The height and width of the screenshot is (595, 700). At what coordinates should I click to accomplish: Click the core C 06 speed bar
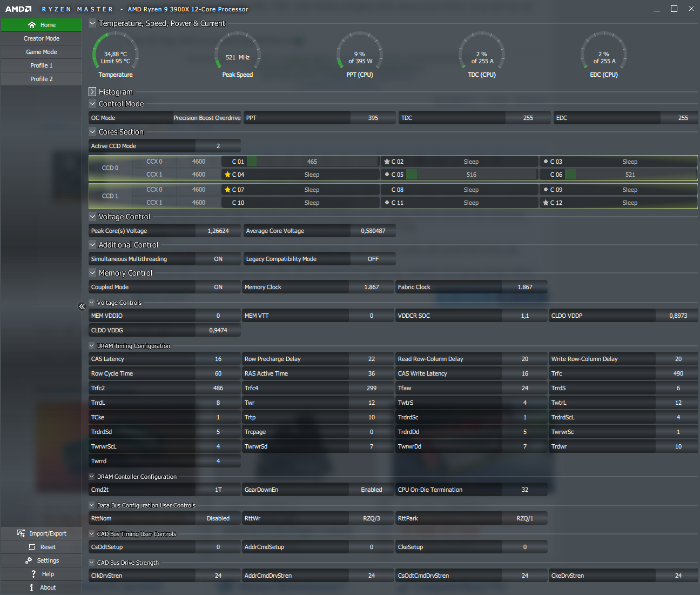coord(630,175)
